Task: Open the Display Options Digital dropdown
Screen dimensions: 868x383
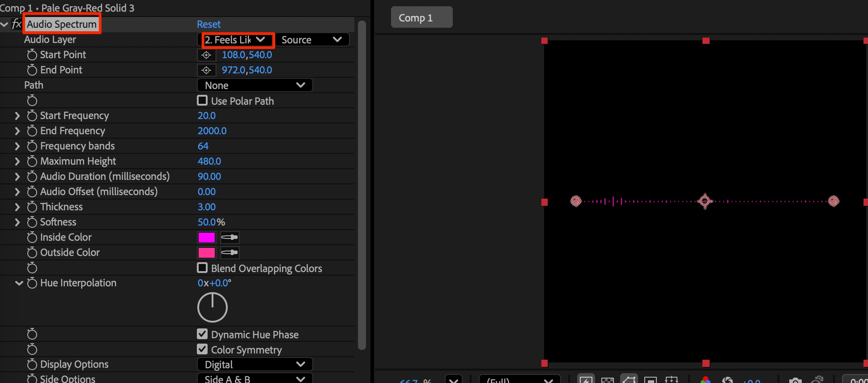Action: (x=255, y=365)
